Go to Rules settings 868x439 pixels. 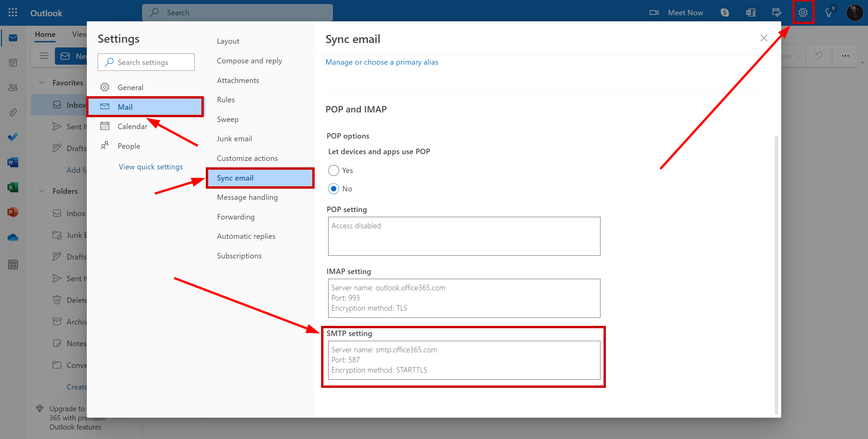tap(226, 100)
